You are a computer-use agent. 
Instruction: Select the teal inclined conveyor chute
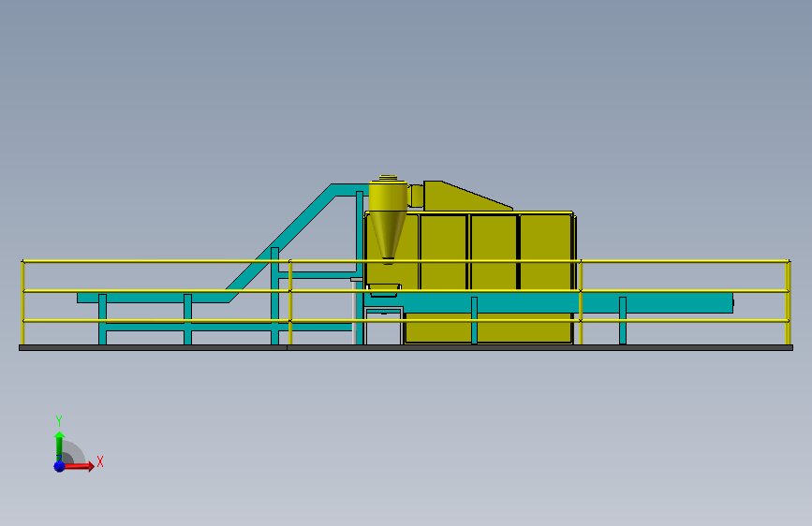tap(282, 241)
